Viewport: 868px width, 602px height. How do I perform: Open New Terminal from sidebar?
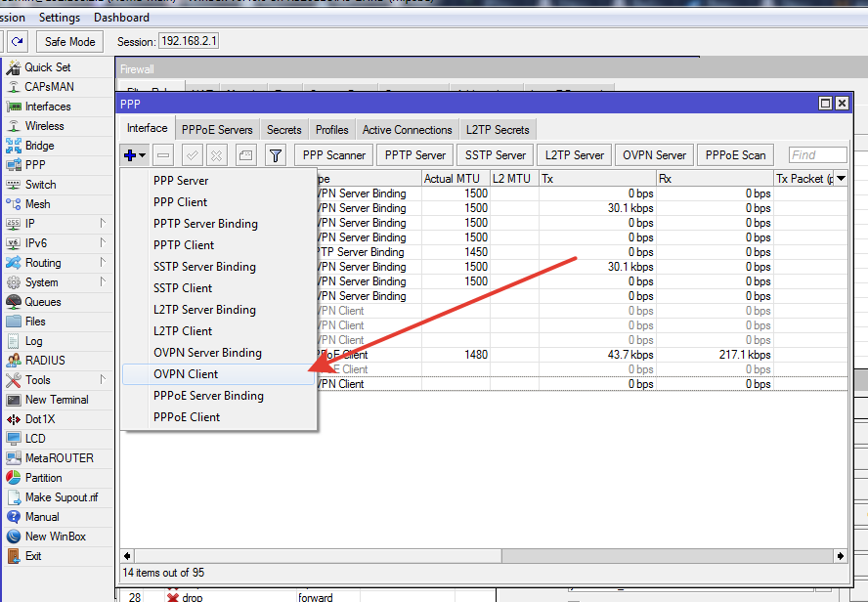[57, 400]
